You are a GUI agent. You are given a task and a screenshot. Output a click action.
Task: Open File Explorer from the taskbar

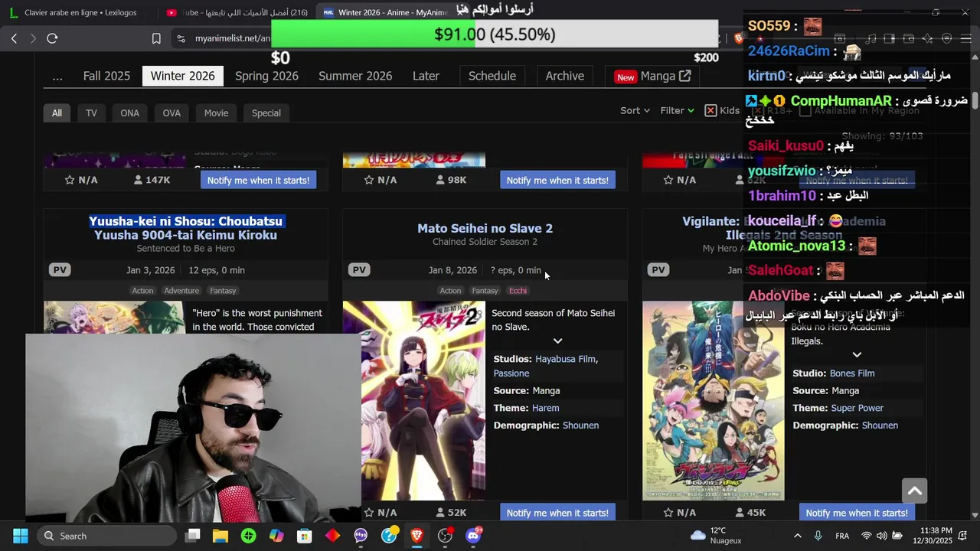coord(220,536)
